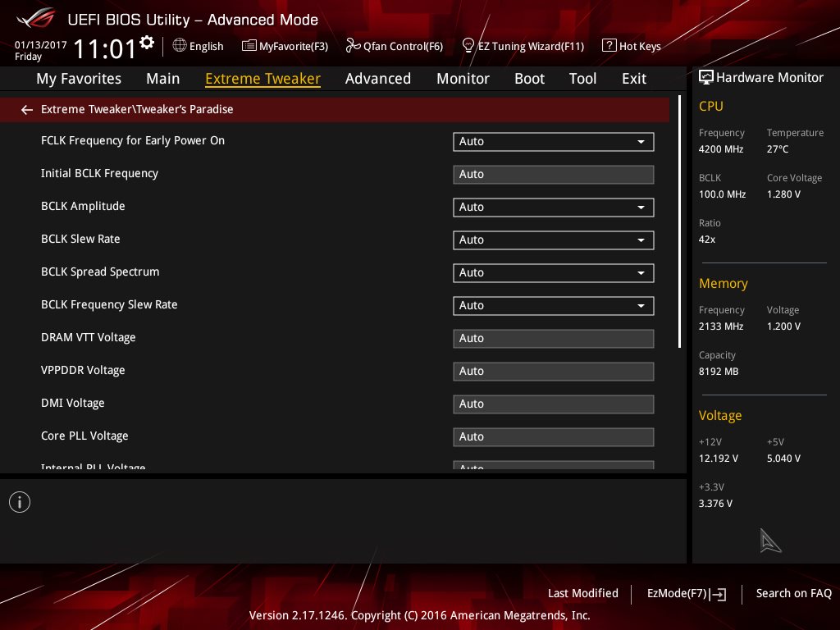Select the Core PLL Voltage label
840x630 pixels.
84,436
